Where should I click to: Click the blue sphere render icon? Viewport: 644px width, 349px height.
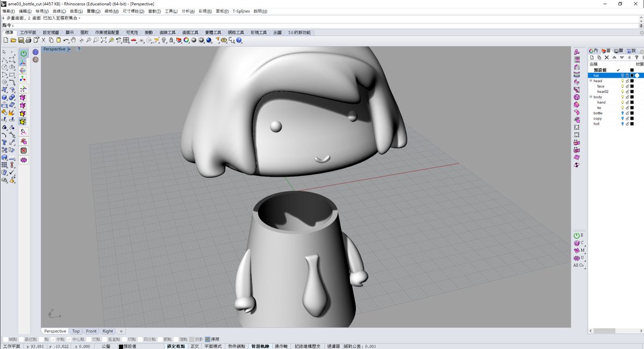209,40
